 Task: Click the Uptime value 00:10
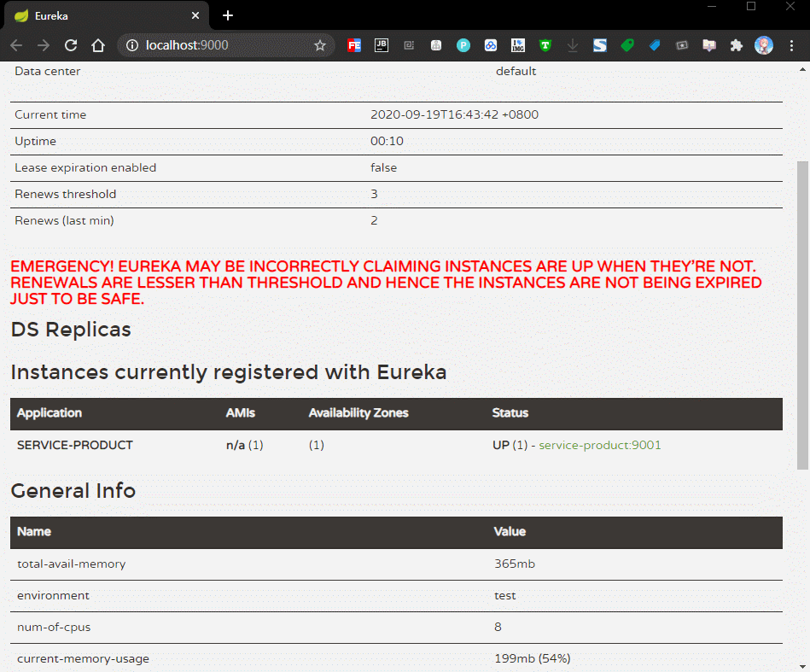click(387, 141)
